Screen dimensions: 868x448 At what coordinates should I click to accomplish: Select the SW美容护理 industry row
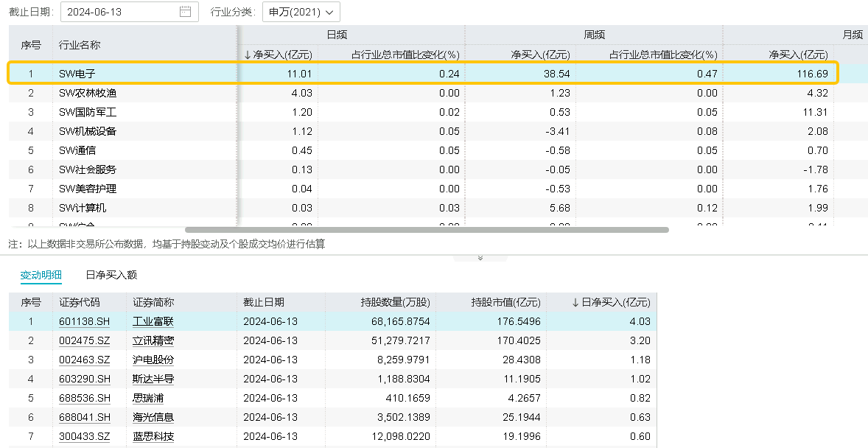tap(438, 189)
